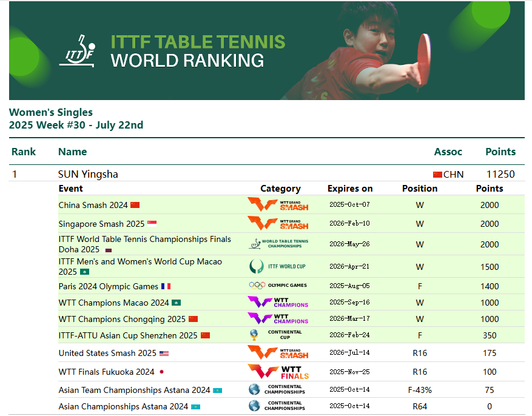Open the Asian Team Championships Astana 2024 text
Image resolution: width=532 pixels, height=416 pixels.
point(134,391)
